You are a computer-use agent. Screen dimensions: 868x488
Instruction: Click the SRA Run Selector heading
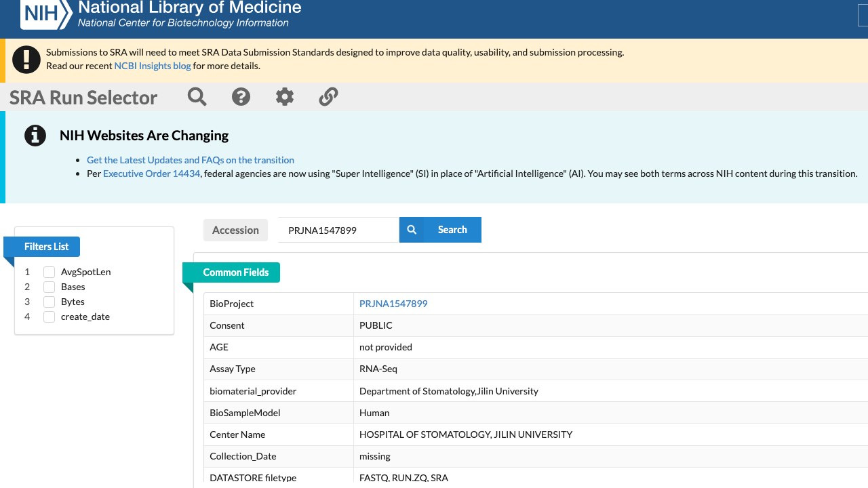click(x=83, y=98)
